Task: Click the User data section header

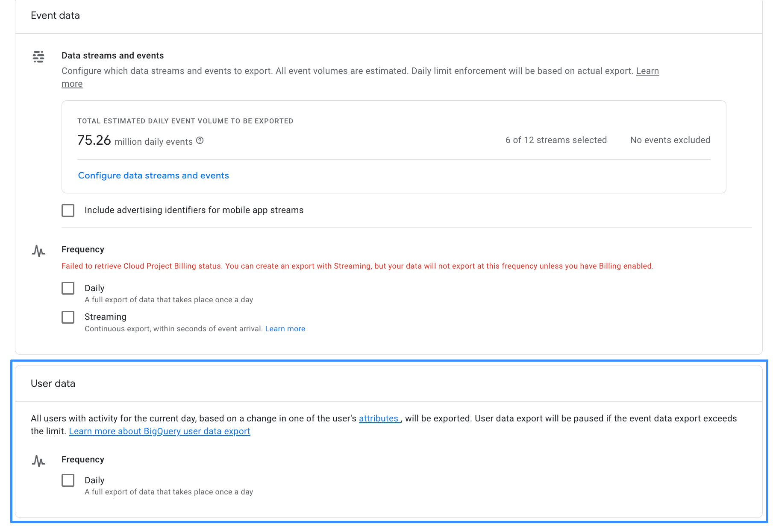Action: [53, 383]
